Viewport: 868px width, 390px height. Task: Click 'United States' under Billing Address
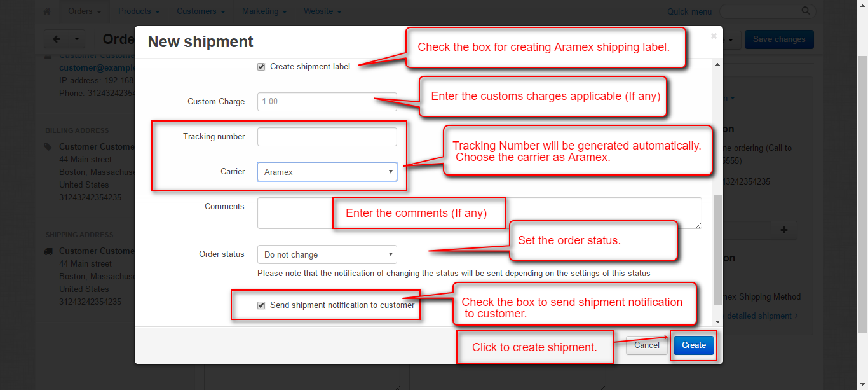(x=84, y=185)
